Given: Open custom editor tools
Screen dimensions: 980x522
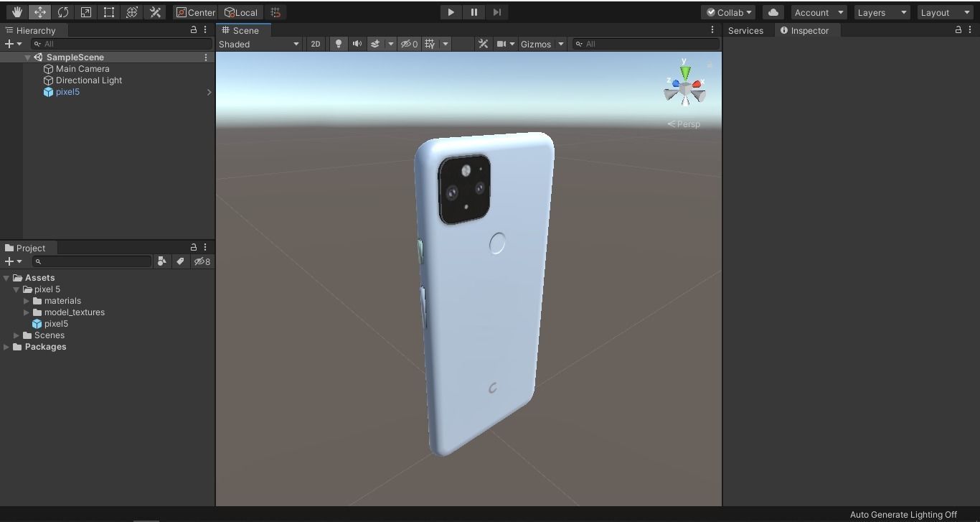Looking at the screenshot, I should tap(155, 12).
